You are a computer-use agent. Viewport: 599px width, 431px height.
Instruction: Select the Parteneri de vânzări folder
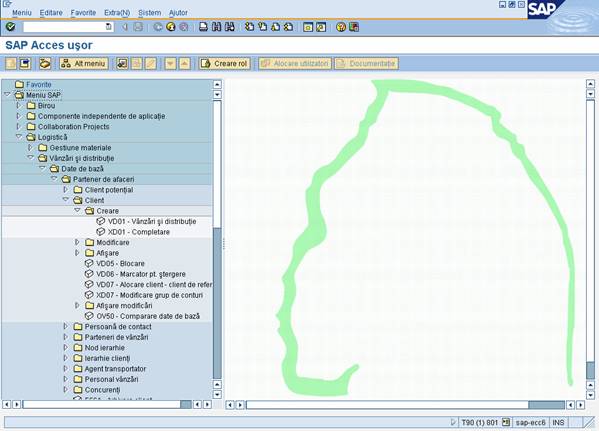point(116,337)
